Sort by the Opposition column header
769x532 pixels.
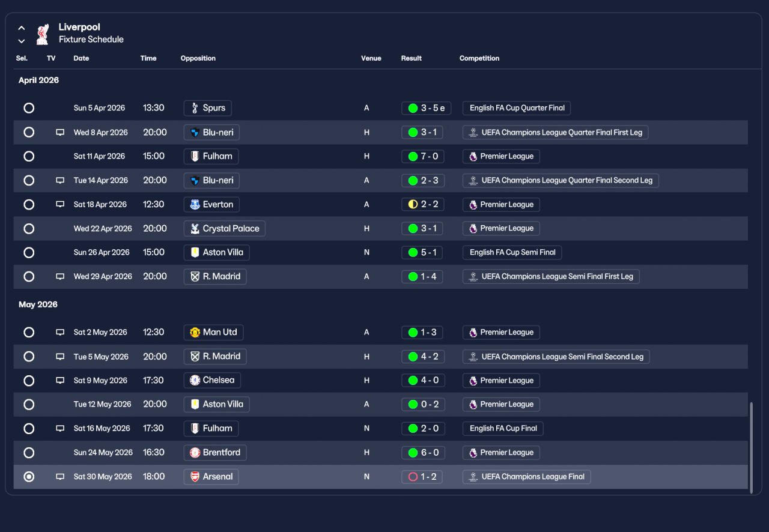(198, 58)
